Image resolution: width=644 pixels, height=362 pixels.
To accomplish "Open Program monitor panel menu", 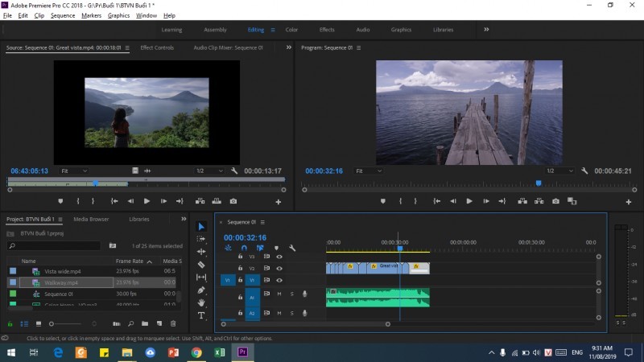I will tap(358, 48).
